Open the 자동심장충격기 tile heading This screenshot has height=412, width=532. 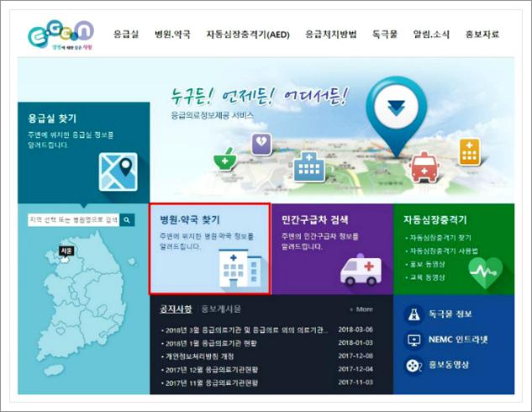point(435,219)
